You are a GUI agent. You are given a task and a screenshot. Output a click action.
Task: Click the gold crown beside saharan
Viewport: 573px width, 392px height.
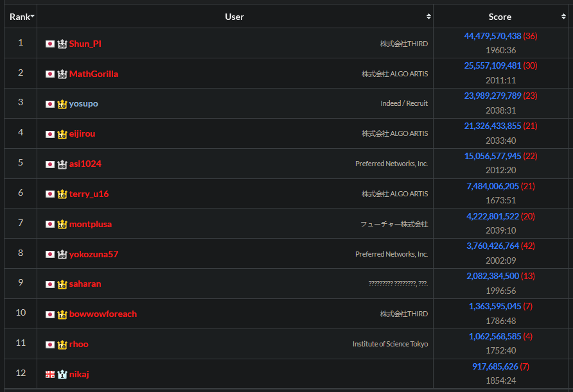click(x=62, y=284)
